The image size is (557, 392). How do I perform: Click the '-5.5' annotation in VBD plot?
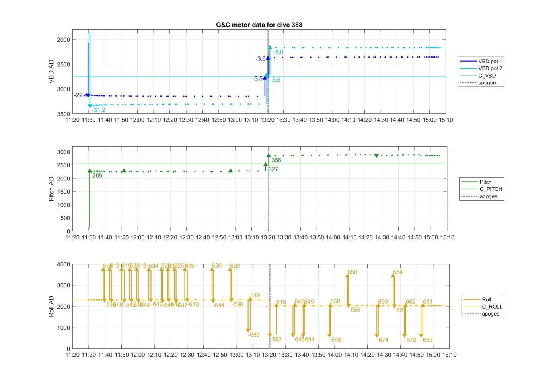click(275, 80)
